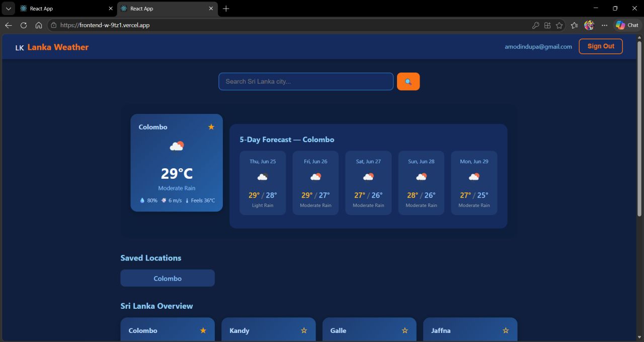Click the Sign Out button
The height and width of the screenshot is (342, 644).
coord(601,46)
